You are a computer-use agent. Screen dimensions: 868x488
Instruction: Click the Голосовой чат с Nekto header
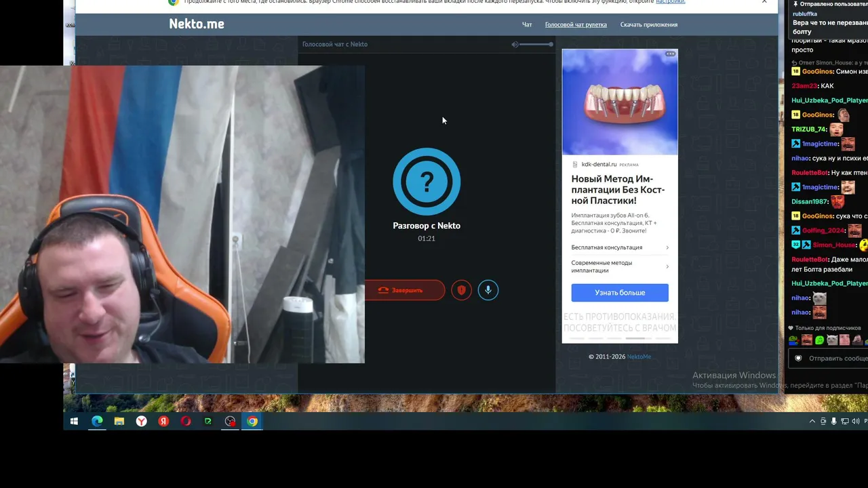click(335, 44)
